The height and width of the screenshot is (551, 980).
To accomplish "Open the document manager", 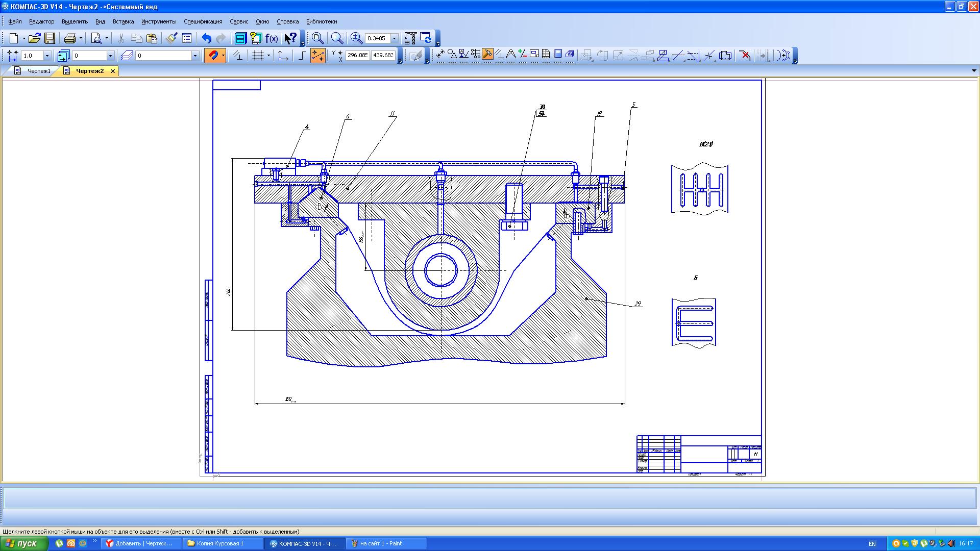I will pyautogui.click(x=240, y=38).
